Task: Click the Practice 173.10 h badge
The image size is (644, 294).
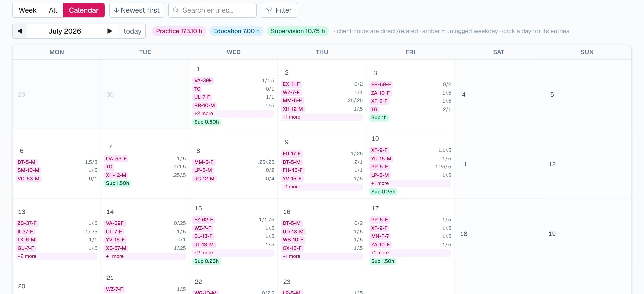Action: pos(179,31)
